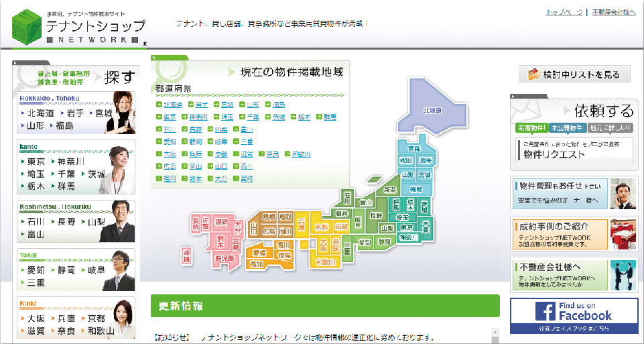Open 奈良 in the Kinki sidebar box
The width and height of the screenshot is (644, 344).
pos(66,331)
